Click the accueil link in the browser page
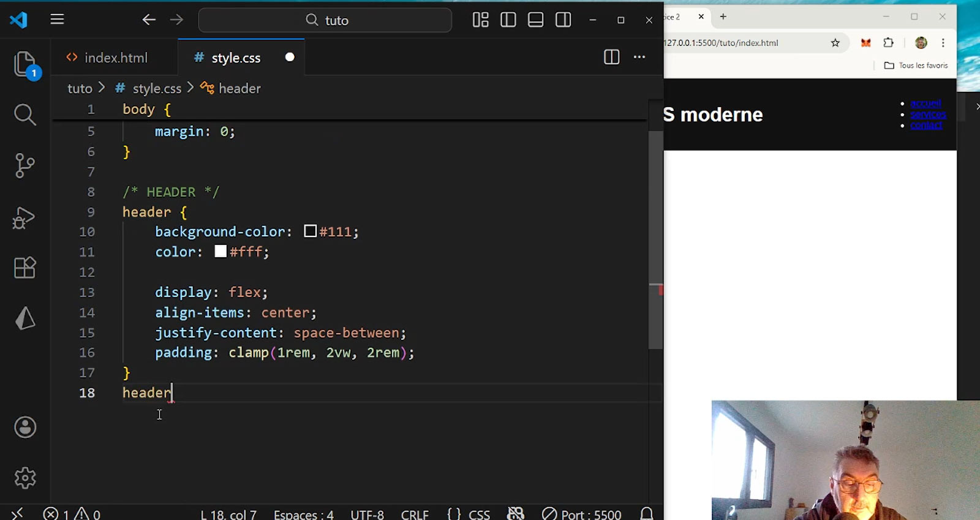Image resolution: width=980 pixels, height=520 pixels. [x=925, y=104]
